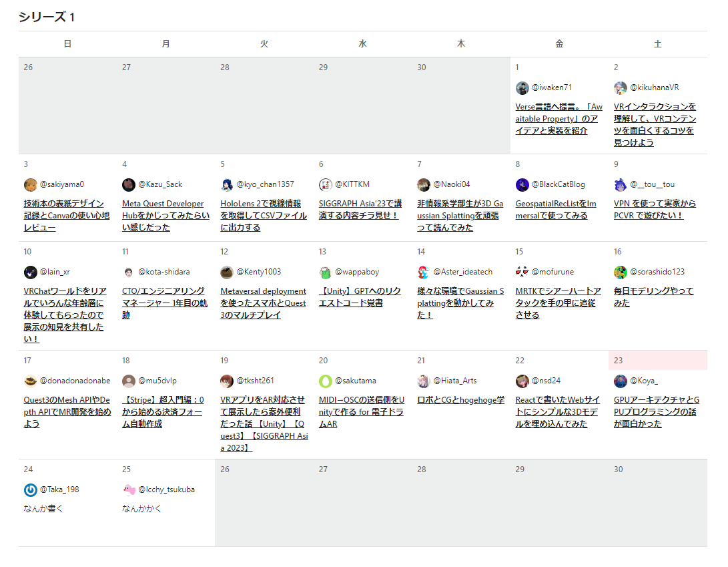Click the @Taka_198 username text
Viewport: 728px width, 567px height.
[59, 490]
